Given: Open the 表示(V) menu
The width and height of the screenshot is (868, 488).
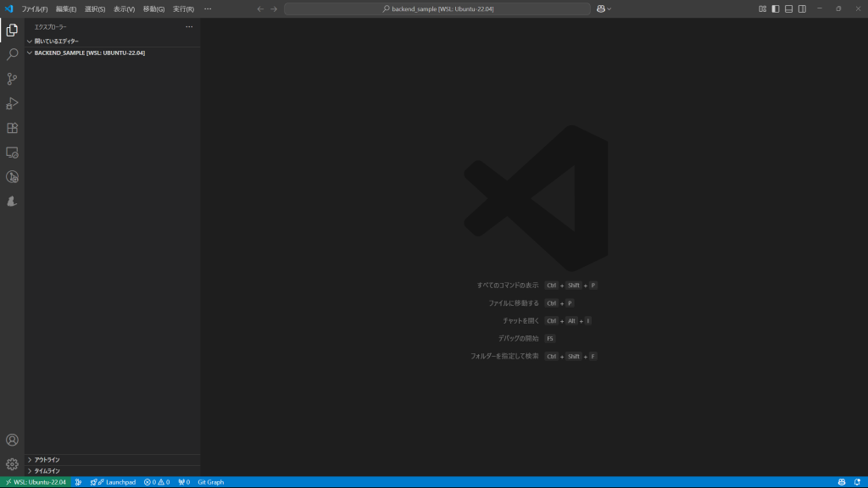Looking at the screenshot, I should (x=124, y=8).
